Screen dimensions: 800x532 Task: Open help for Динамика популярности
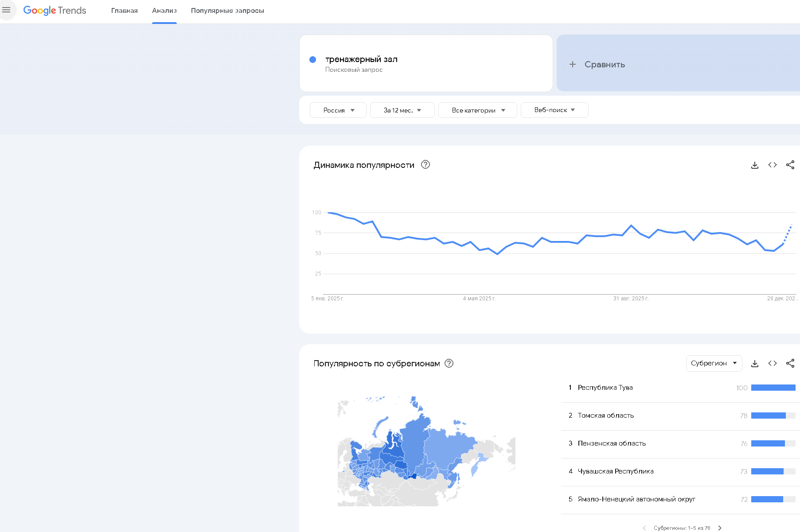coord(425,165)
